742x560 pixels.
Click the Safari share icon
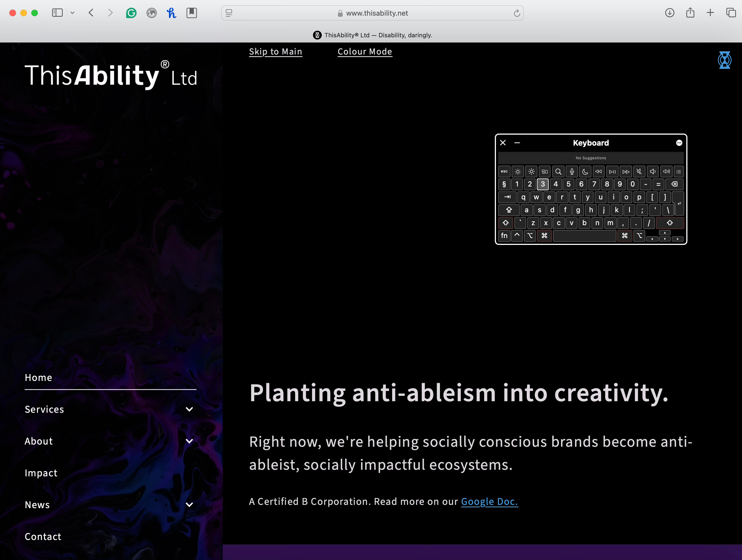pyautogui.click(x=690, y=13)
